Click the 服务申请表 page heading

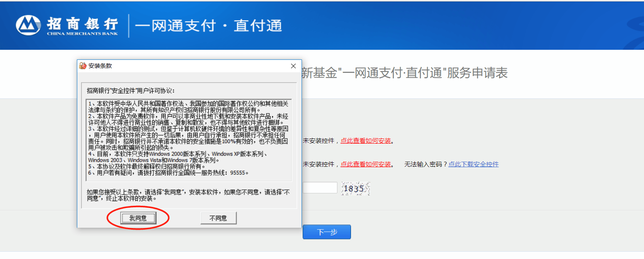point(405,73)
